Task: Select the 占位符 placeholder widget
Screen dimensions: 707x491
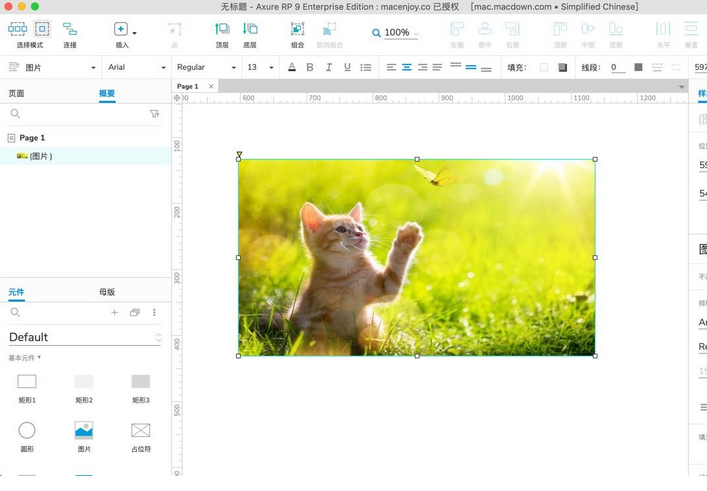Action: (141, 436)
